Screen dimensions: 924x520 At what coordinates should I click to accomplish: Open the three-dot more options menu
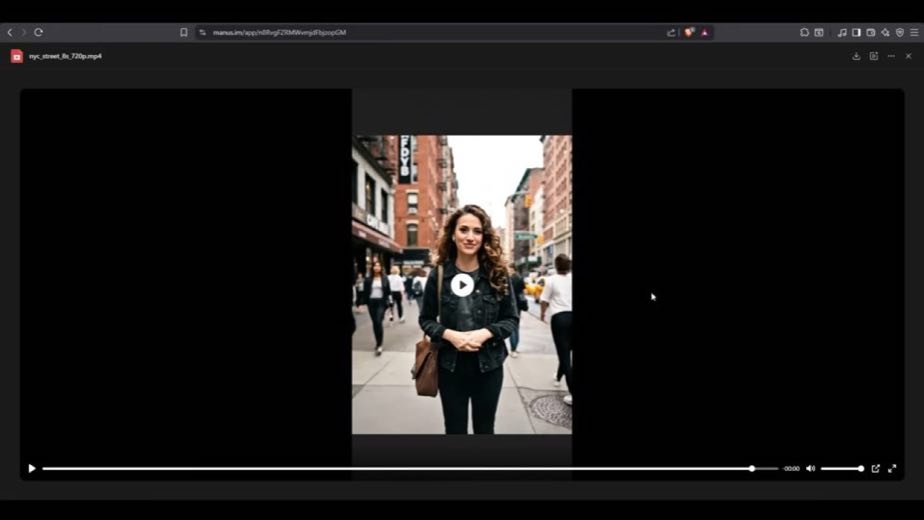(892, 56)
